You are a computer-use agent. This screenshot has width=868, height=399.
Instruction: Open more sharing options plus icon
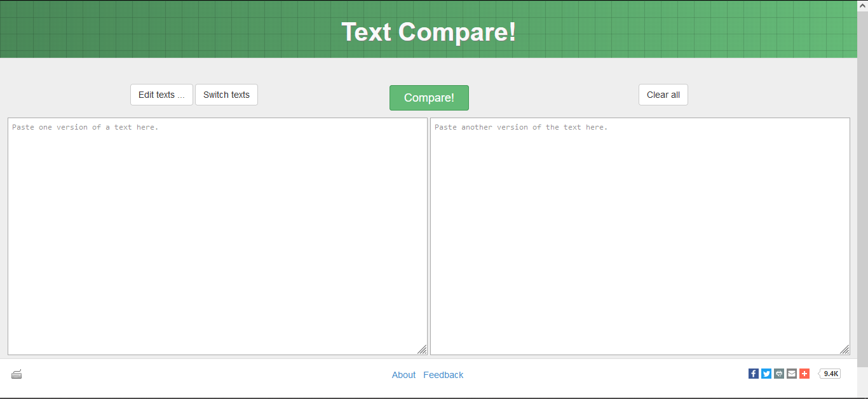point(804,374)
